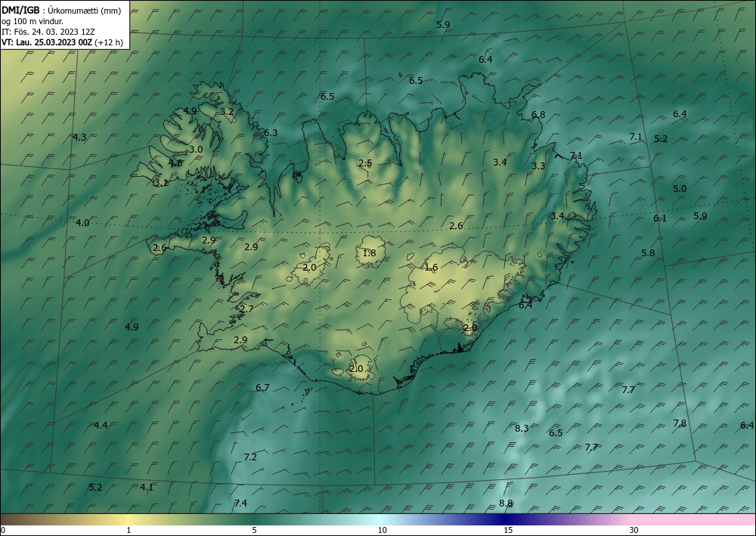756x536 pixels.
Task: Click the '4.1' precipitation value
Action: click(x=147, y=488)
